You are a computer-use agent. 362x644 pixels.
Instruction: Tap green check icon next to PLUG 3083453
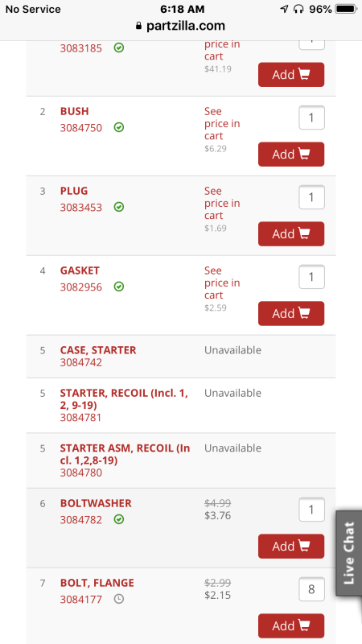(119, 207)
